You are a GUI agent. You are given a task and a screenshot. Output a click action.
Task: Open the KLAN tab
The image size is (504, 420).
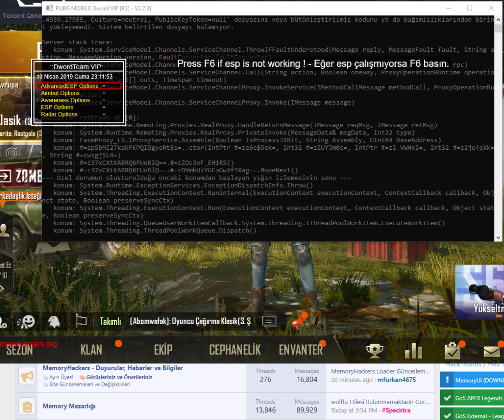coord(91,350)
